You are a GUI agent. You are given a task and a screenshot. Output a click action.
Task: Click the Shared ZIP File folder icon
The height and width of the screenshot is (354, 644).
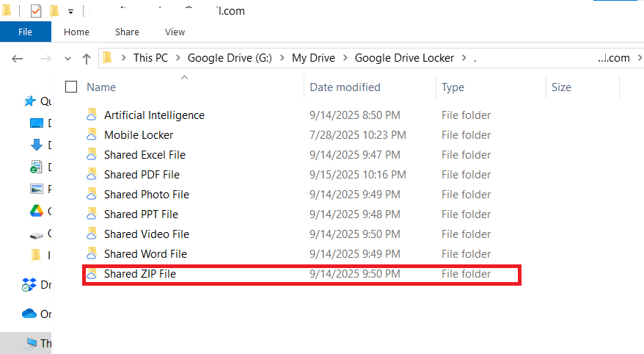92,274
